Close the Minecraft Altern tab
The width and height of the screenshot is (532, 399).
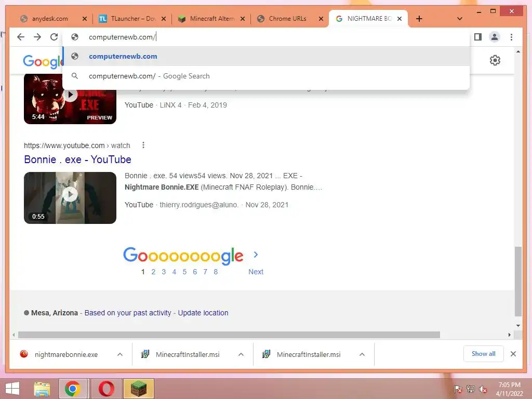242,19
